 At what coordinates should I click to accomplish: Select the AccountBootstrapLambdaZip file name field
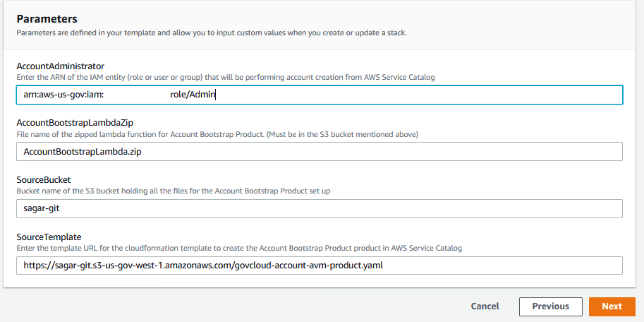click(320, 152)
